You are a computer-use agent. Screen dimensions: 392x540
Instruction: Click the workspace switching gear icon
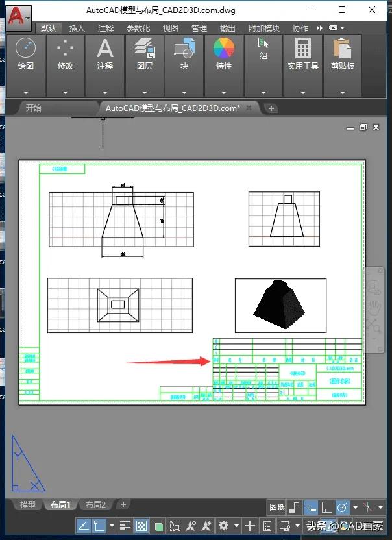tap(223, 526)
